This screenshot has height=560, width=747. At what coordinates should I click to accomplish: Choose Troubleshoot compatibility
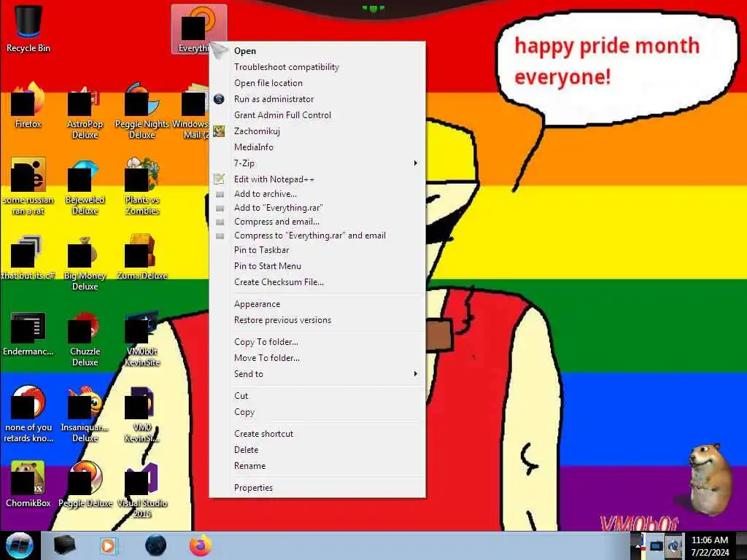tap(317, 67)
